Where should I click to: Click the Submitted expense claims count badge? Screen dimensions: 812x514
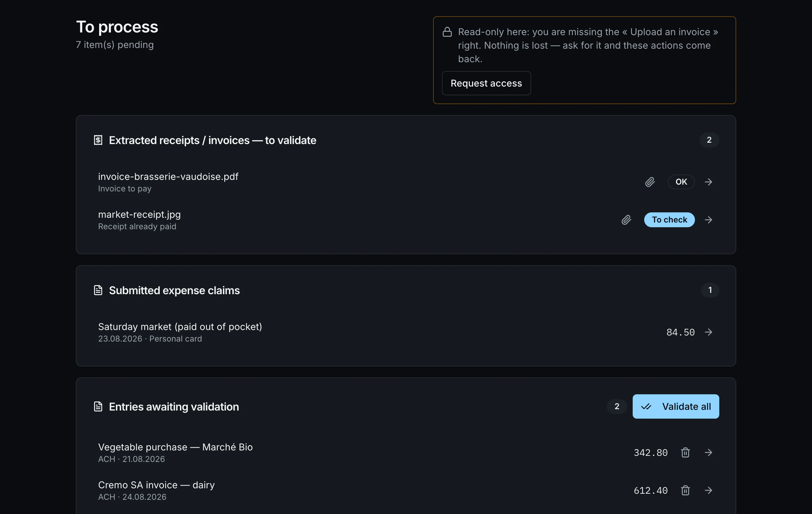pos(710,290)
